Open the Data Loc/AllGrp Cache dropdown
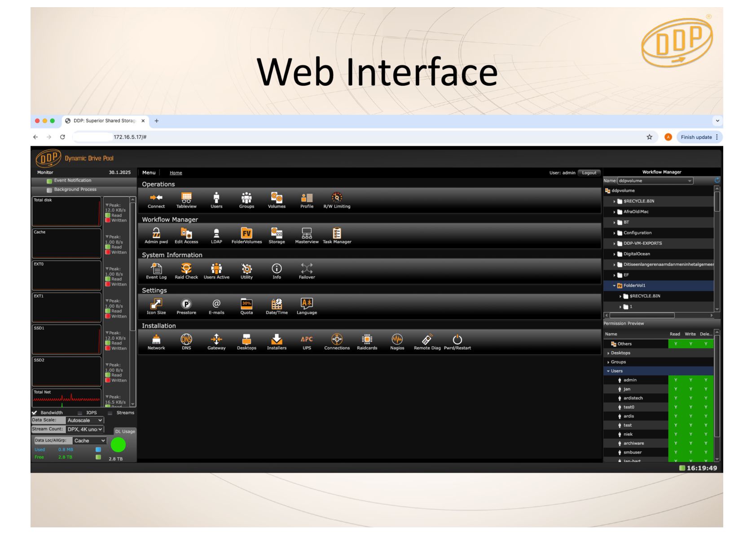Image resolution: width=756 pixels, height=535 pixels. point(90,441)
